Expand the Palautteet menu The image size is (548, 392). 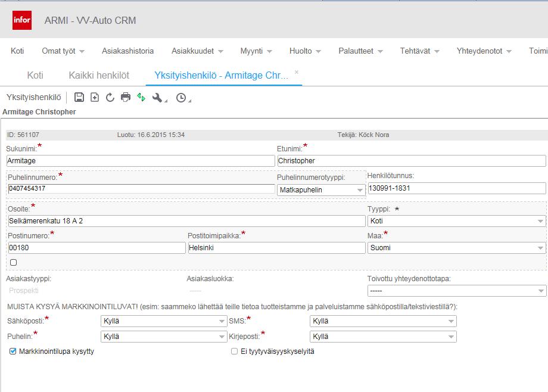(360, 51)
